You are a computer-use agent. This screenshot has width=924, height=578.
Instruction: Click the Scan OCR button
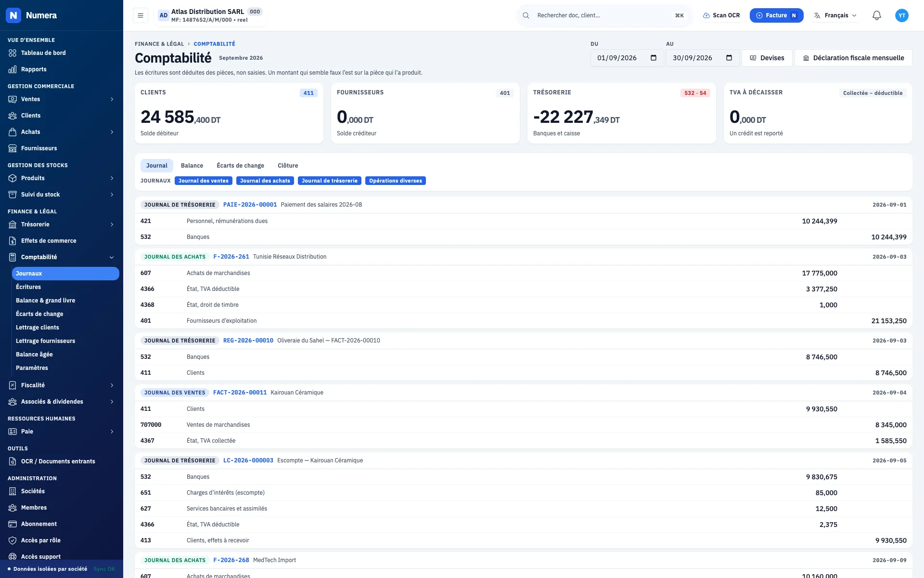(721, 15)
